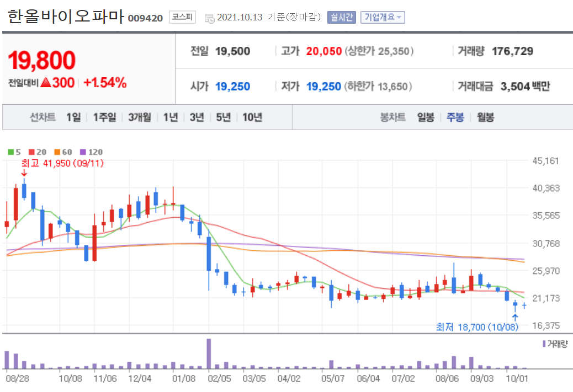This screenshot has height=392, width=573.
Task: Click the 거래량 value 176,729
Action: [512, 51]
